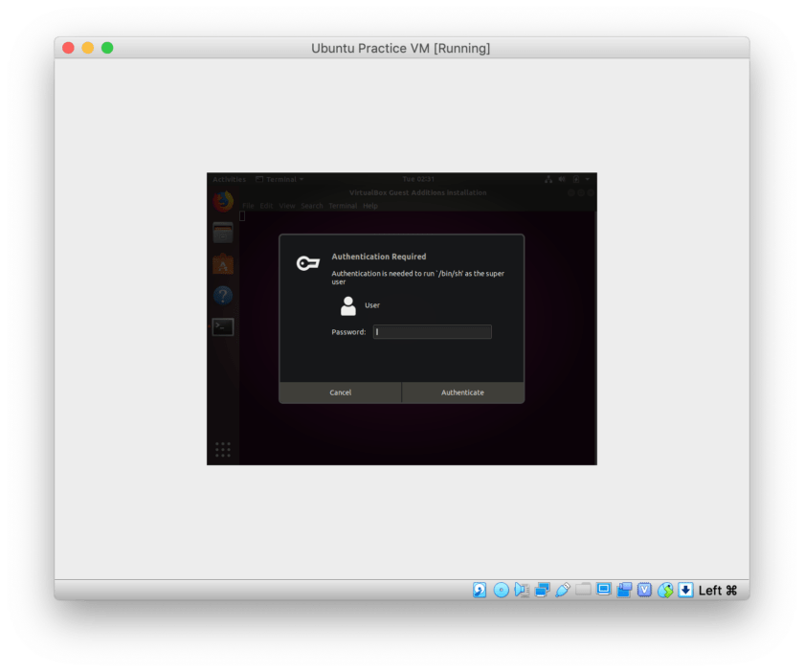
Task: Click the audio settings status icon
Action: tap(522, 590)
